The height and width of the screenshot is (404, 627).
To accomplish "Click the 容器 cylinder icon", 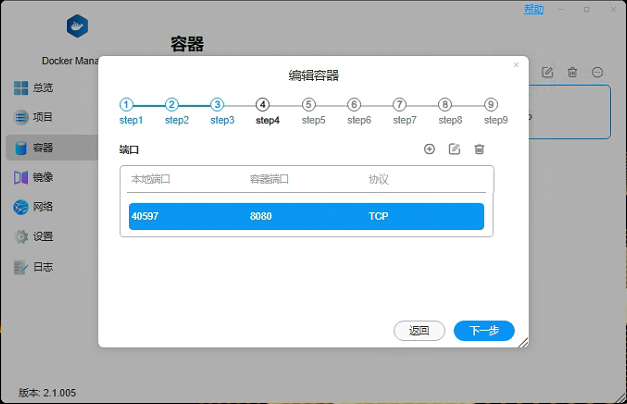I will (21, 148).
